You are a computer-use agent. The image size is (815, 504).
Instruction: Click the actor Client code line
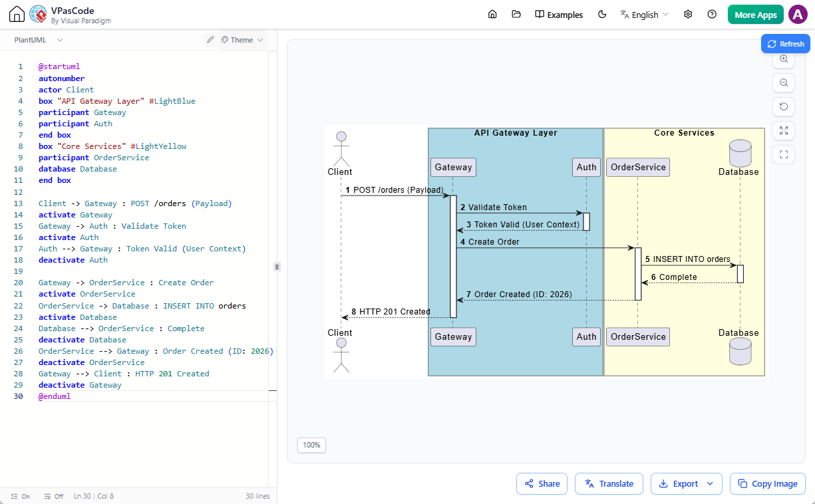point(66,90)
